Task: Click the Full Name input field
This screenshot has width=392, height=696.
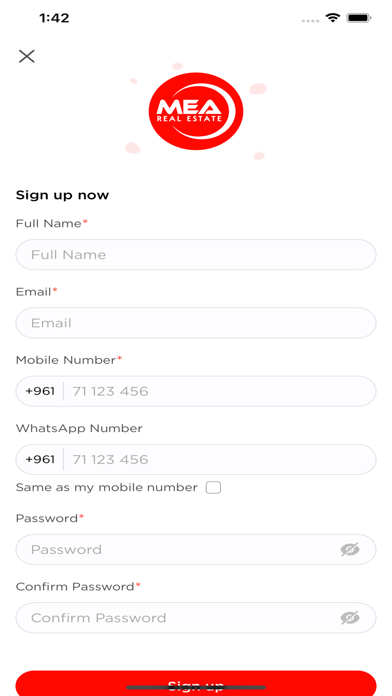Action: pos(196,255)
